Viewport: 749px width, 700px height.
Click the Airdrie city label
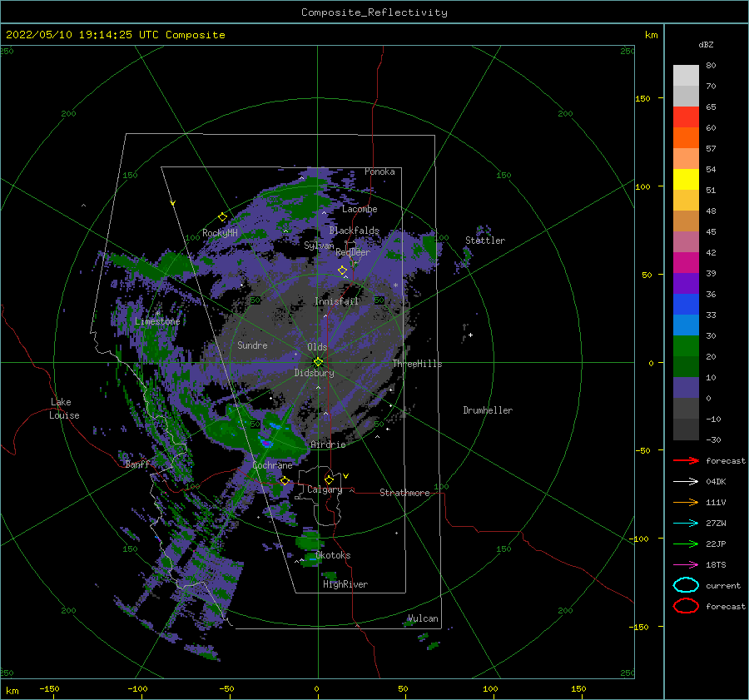328,444
